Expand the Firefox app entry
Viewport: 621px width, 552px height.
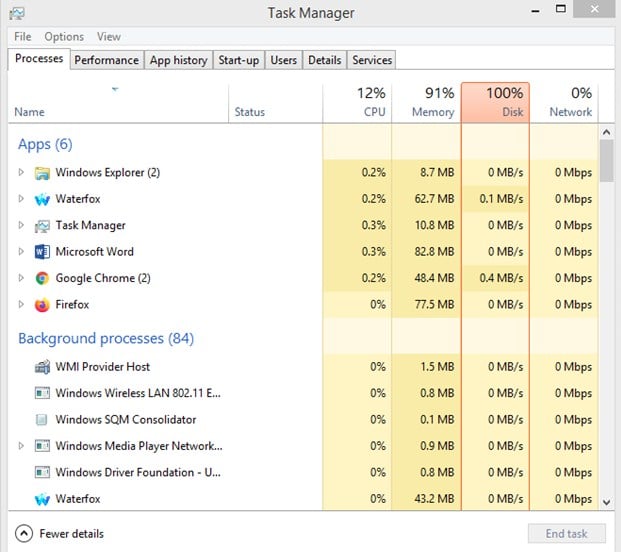(21, 304)
